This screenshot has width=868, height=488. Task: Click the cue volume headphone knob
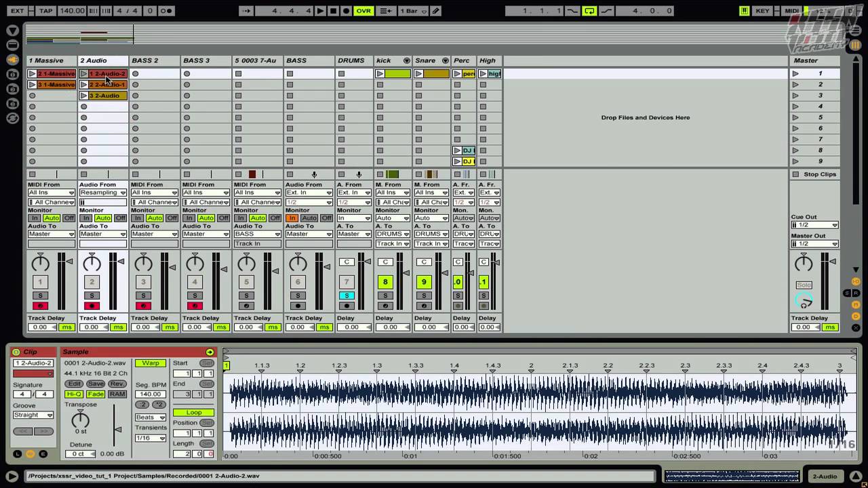pyautogui.click(x=804, y=301)
